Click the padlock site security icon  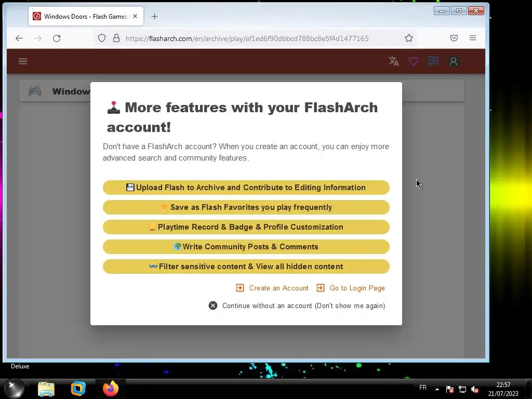(x=116, y=38)
